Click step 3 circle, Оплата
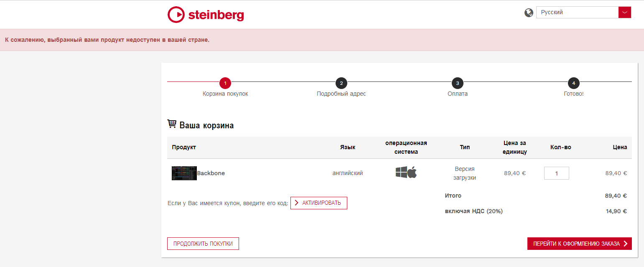 [x=457, y=83]
